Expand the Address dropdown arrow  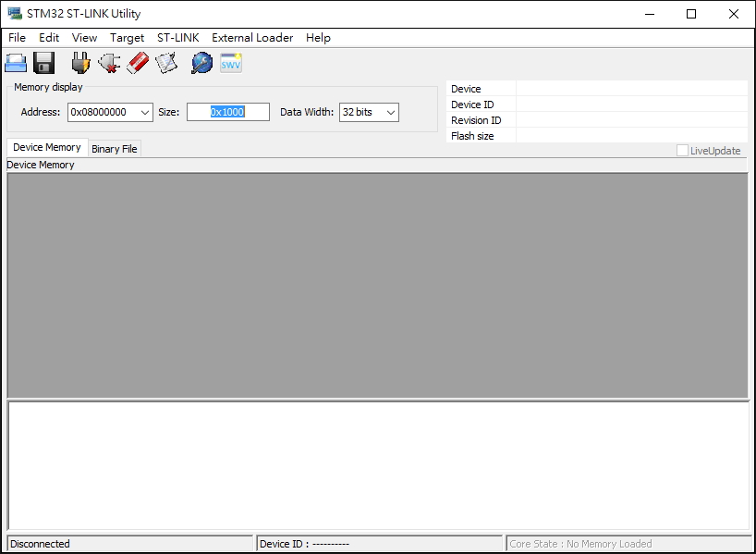[x=145, y=113]
